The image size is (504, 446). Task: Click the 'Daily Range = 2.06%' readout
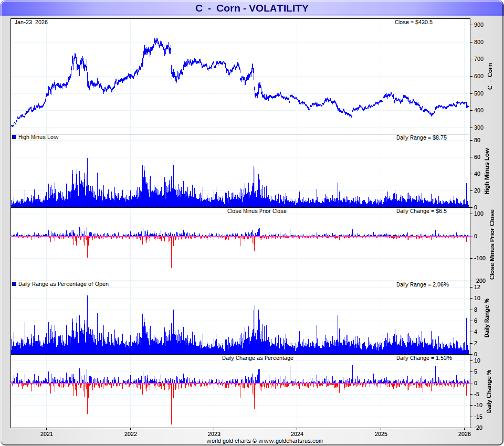(x=422, y=284)
